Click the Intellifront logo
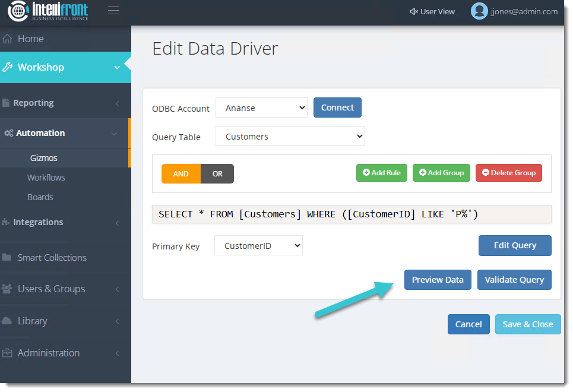This screenshot has width=573, height=392. tap(49, 11)
